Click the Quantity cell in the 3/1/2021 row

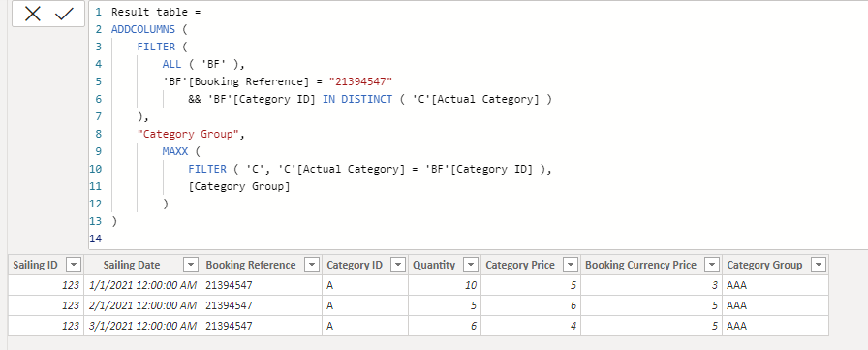pos(445,326)
